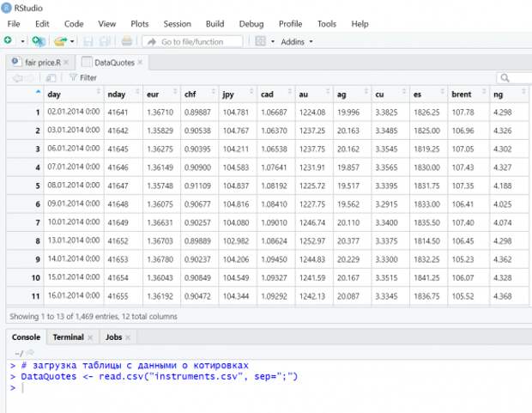The image size is (532, 413).
Task: Select jpy cell 102.982
Action: pos(236,241)
